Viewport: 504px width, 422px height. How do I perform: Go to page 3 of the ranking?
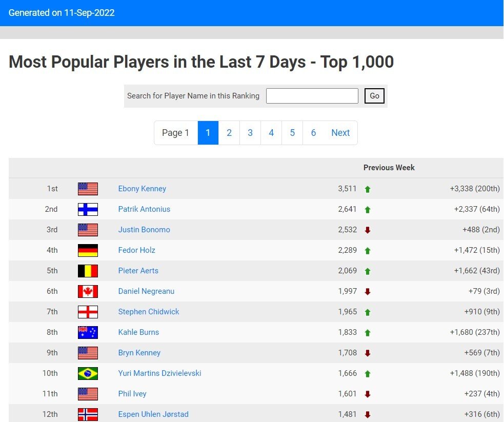250,133
